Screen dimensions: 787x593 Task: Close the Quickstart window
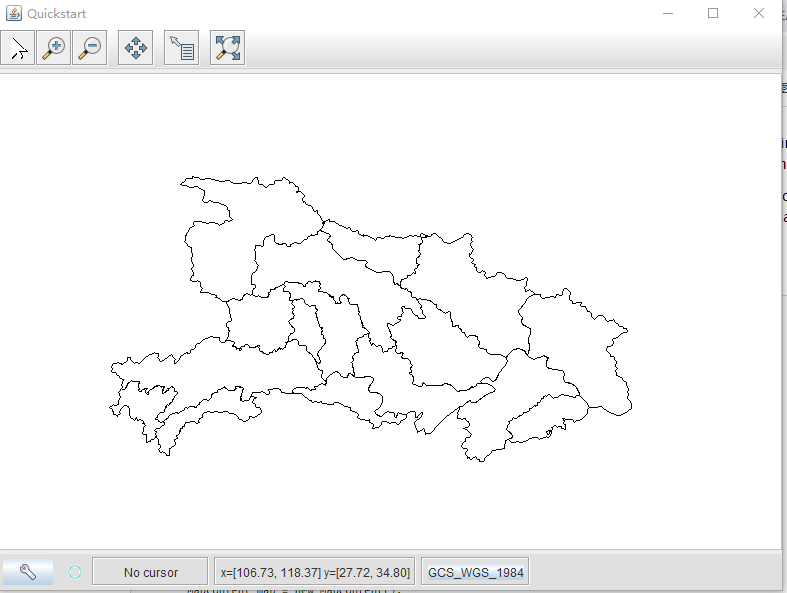coord(759,13)
